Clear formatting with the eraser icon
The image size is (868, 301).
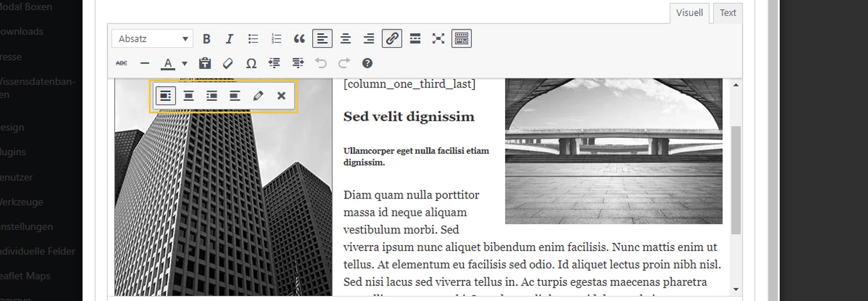coord(228,63)
